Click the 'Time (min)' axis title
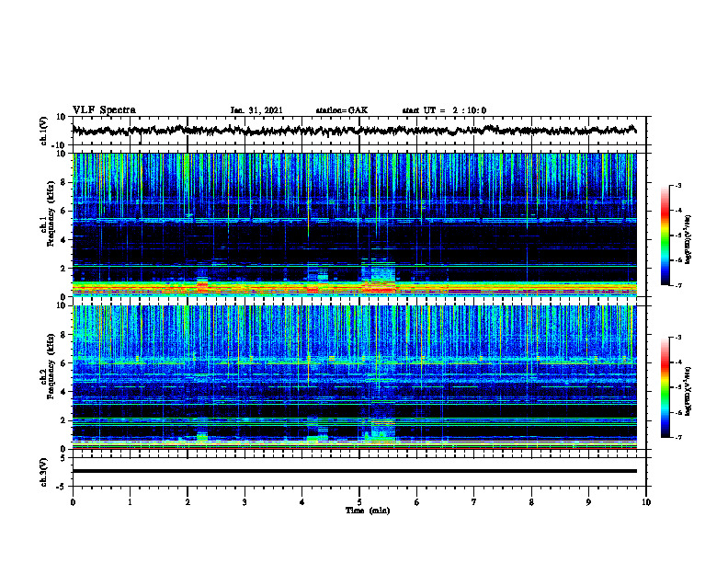The height and width of the screenshot is (563, 728). (x=368, y=511)
